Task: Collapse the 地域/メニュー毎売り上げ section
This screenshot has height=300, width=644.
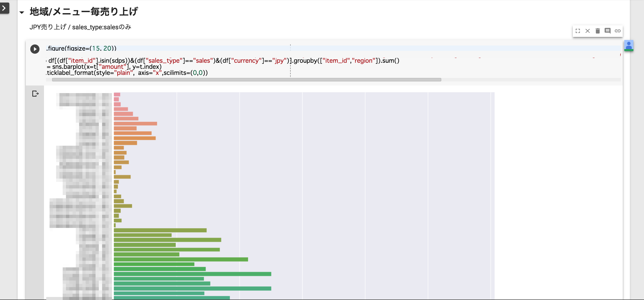Action: tap(22, 12)
